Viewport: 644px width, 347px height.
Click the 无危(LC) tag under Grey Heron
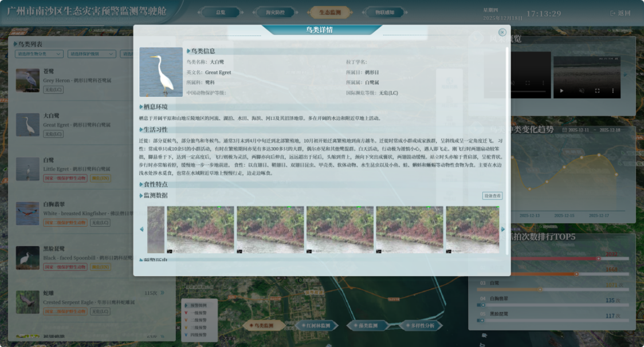tap(53, 89)
